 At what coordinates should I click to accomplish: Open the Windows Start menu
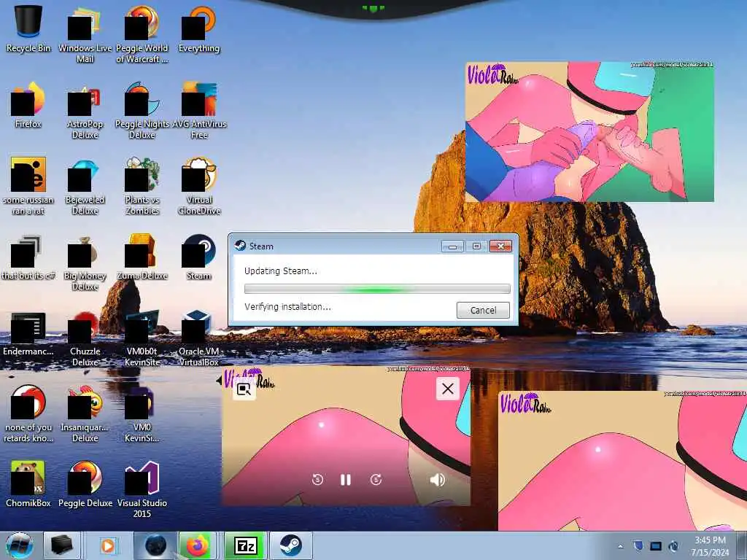coord(20,545)
